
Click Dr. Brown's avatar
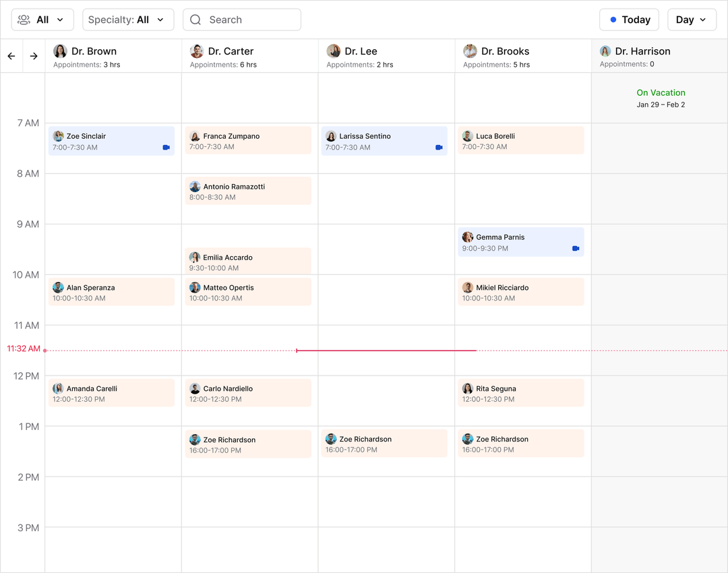60,51
